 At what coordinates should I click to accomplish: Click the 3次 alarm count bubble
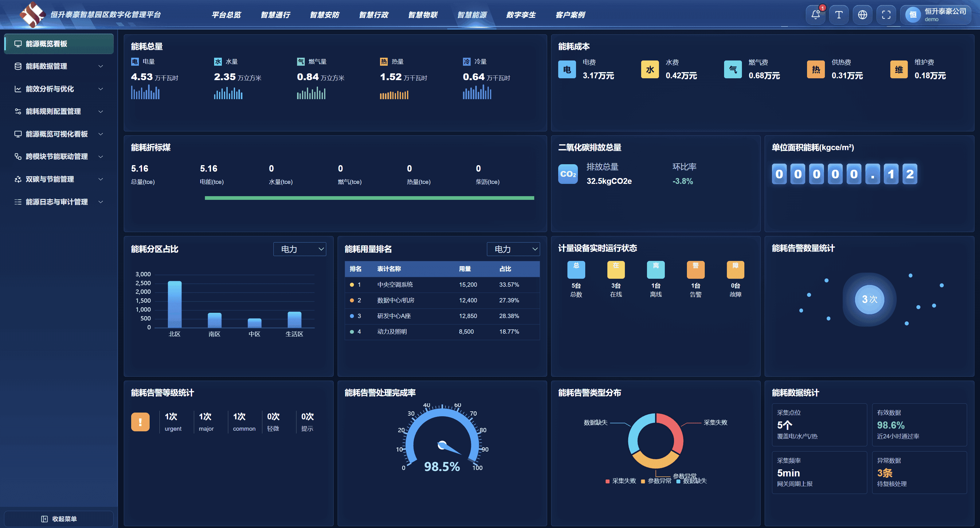869,300
